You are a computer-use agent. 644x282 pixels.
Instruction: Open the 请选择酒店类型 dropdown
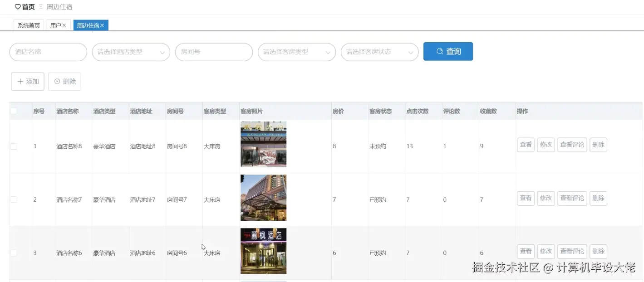point(131,52)
